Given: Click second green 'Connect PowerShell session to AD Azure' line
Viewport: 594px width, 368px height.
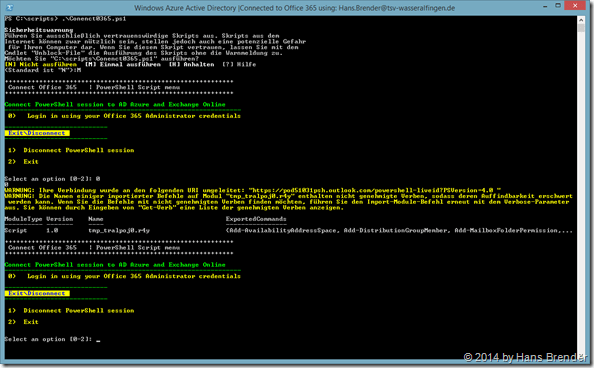Looking at the screenshot, I should pyautogui.click(x=115, y=265).
